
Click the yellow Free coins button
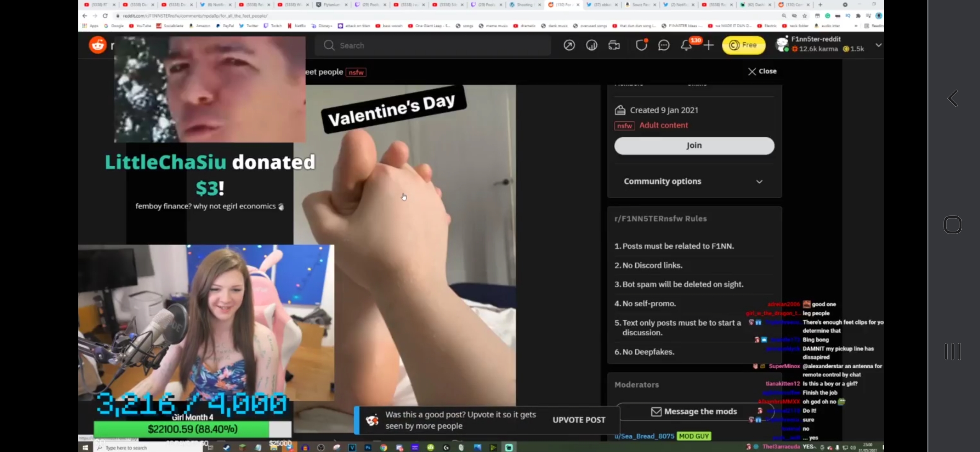(743, 45)
